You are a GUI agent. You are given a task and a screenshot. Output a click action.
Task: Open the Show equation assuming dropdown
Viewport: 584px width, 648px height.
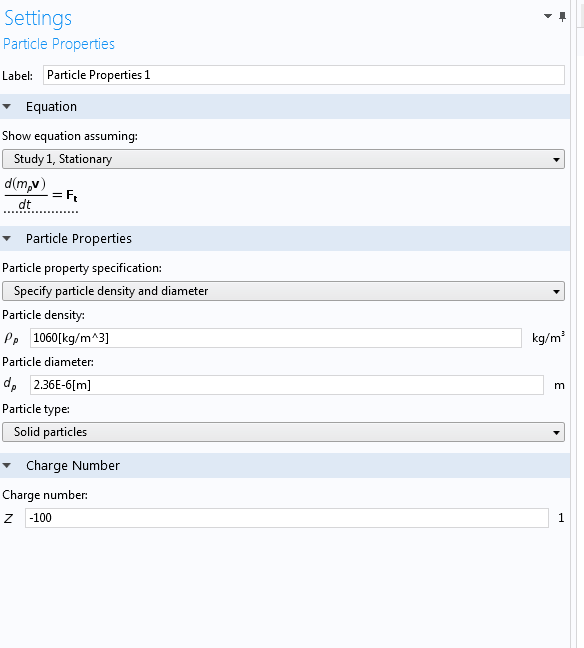pyautogui.click(x=283, y=159)
